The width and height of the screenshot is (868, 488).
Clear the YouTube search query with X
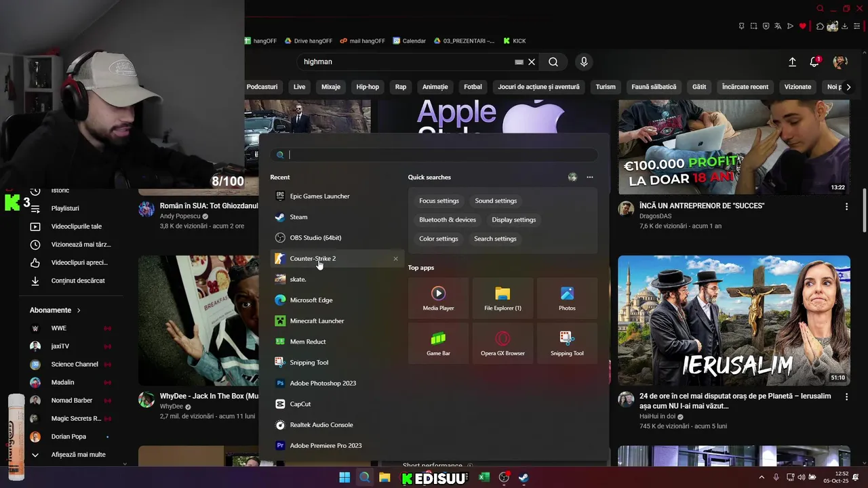coord(532,62)
